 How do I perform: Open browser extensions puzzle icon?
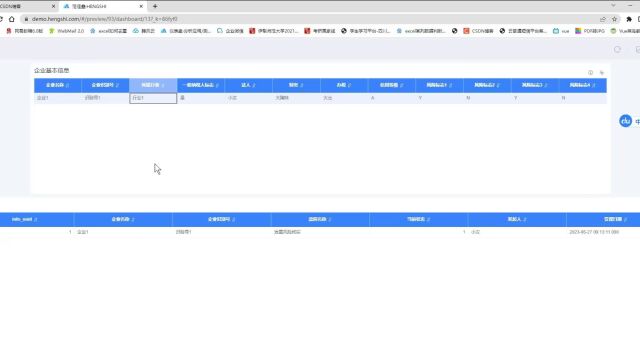point(629,19)
